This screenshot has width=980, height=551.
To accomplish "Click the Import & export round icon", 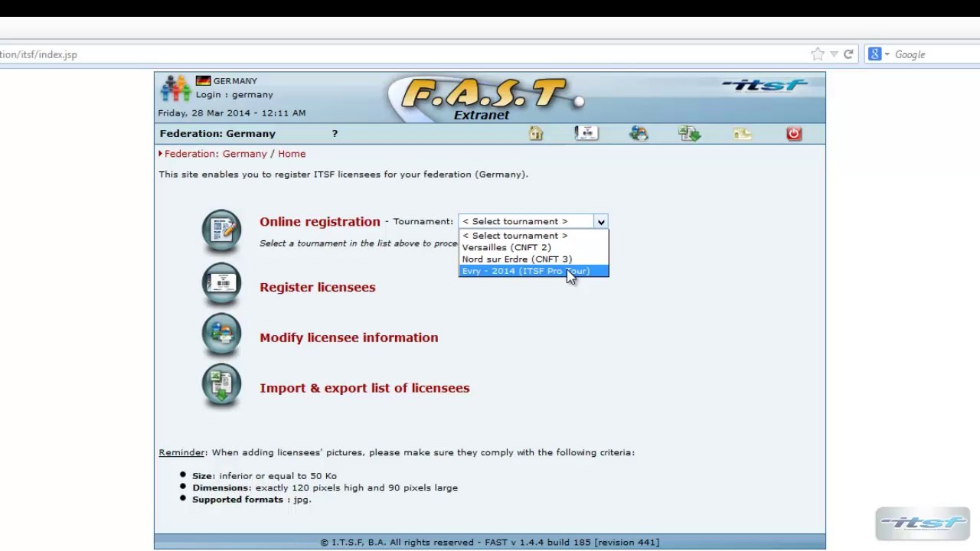I will (221, 386).
